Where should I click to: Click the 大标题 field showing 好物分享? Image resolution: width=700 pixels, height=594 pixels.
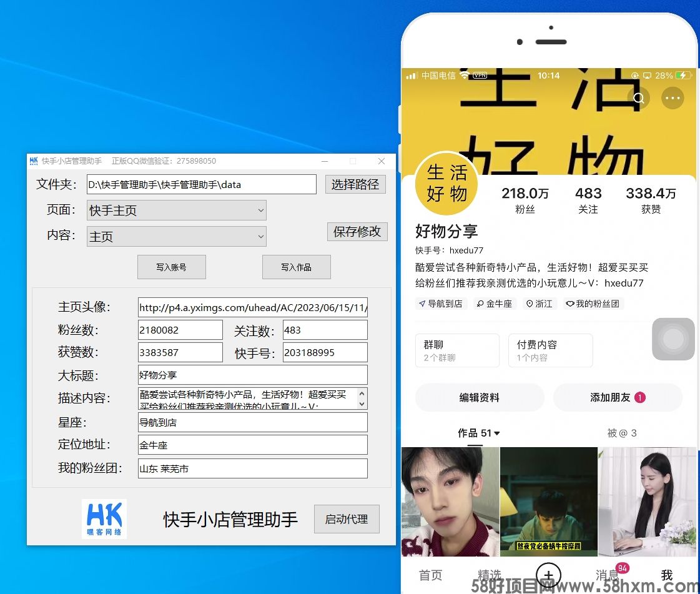coord(253,375)
